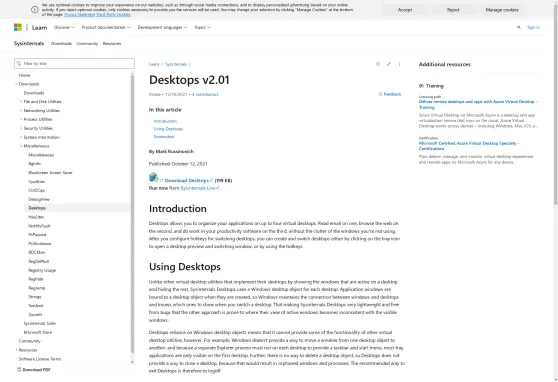The height and width of the screenshot is (382, 558).
Task: Expand File and Disk Utilities node
Action: coord(21,101)
